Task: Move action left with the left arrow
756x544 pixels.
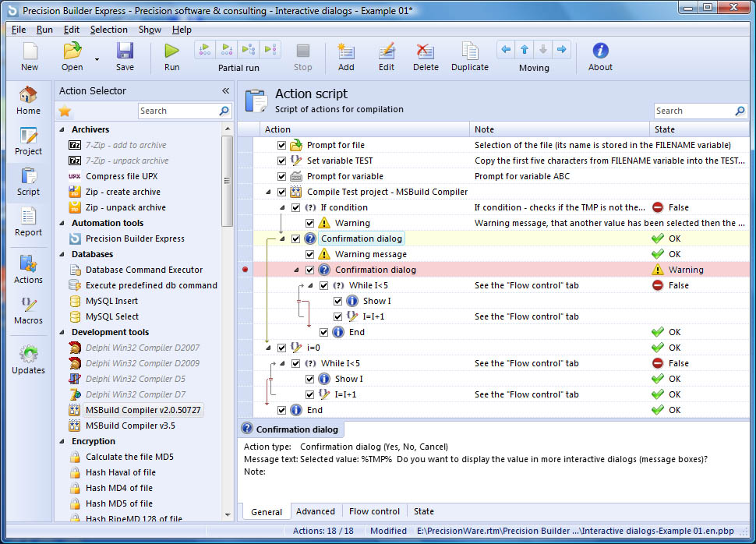Action: pos(506,49)
